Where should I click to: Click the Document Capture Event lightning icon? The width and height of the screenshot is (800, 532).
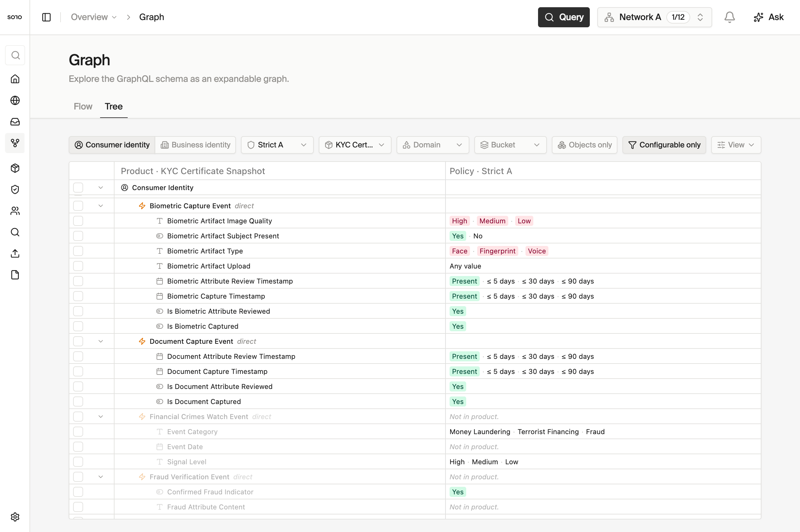coord(142,341)
